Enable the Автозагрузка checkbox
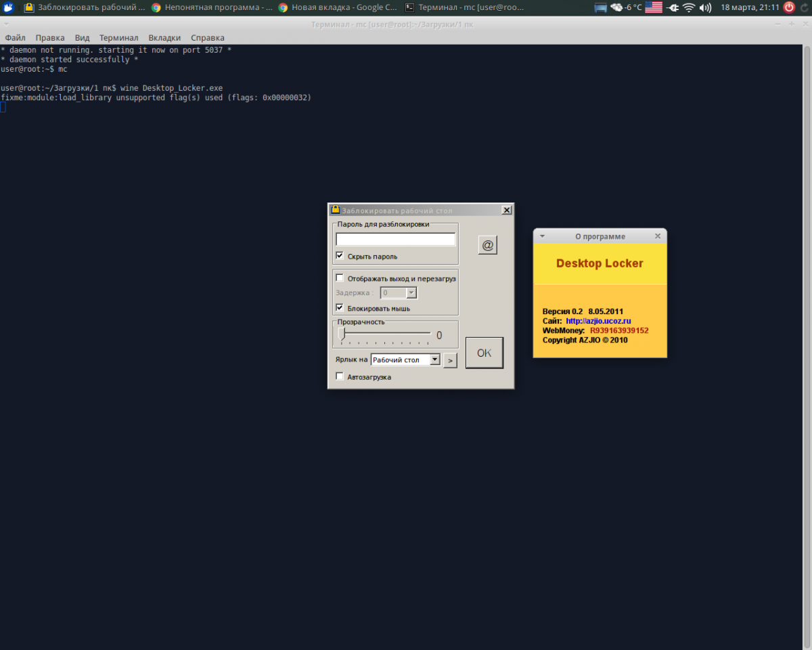 tap(340, 376)
